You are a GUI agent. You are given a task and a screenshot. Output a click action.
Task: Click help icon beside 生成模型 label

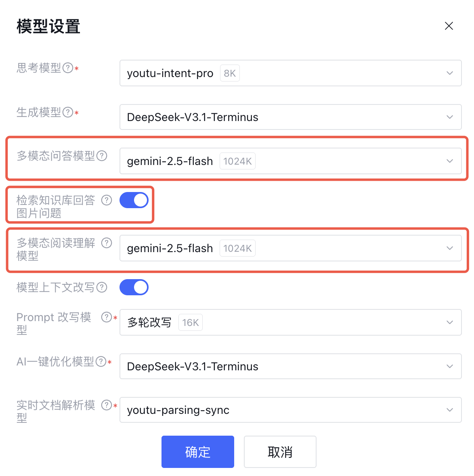click(68, 112)
